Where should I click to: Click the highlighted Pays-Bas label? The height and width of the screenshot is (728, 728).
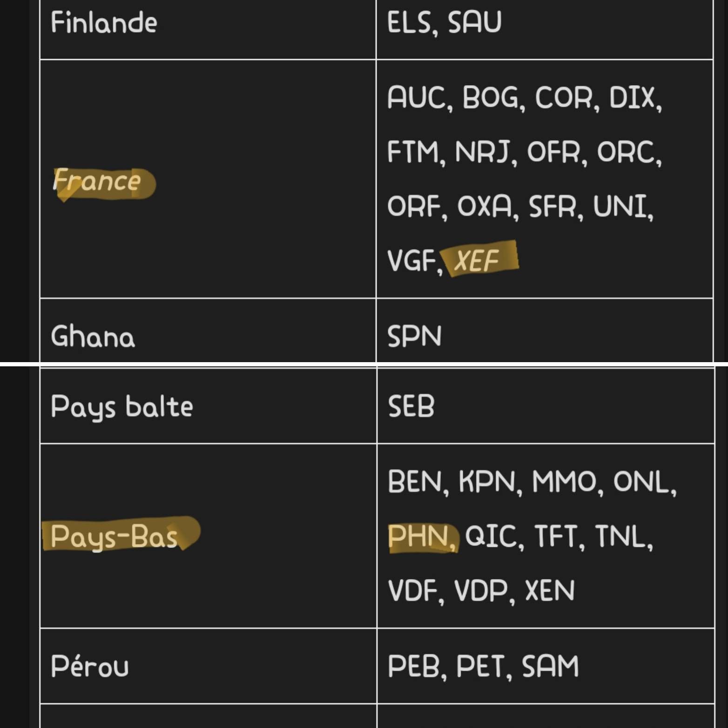tap(114, 536)
